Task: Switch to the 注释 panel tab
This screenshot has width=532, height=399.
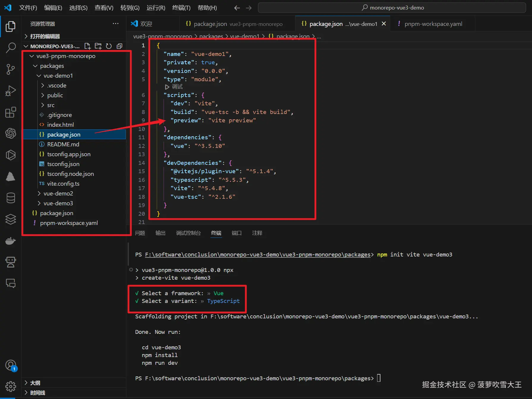Action: click(257, 233)
